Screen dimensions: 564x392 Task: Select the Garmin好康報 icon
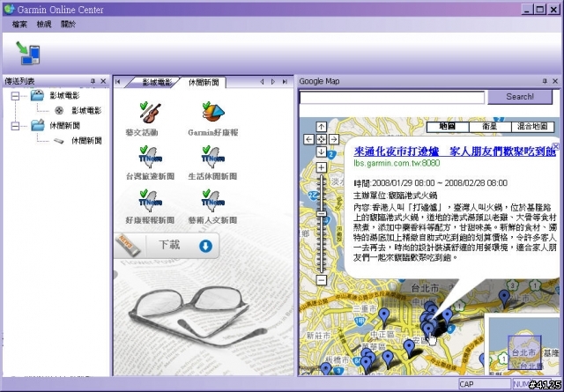click(x=213, y=111)
